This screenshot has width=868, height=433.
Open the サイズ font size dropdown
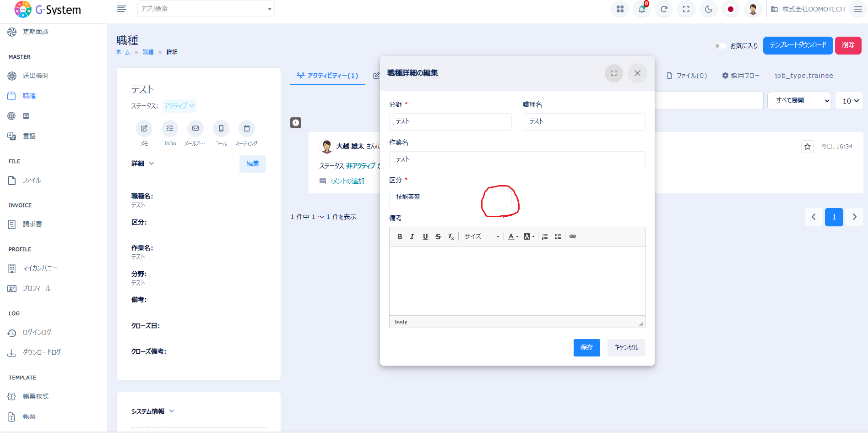tap(481, 236)
